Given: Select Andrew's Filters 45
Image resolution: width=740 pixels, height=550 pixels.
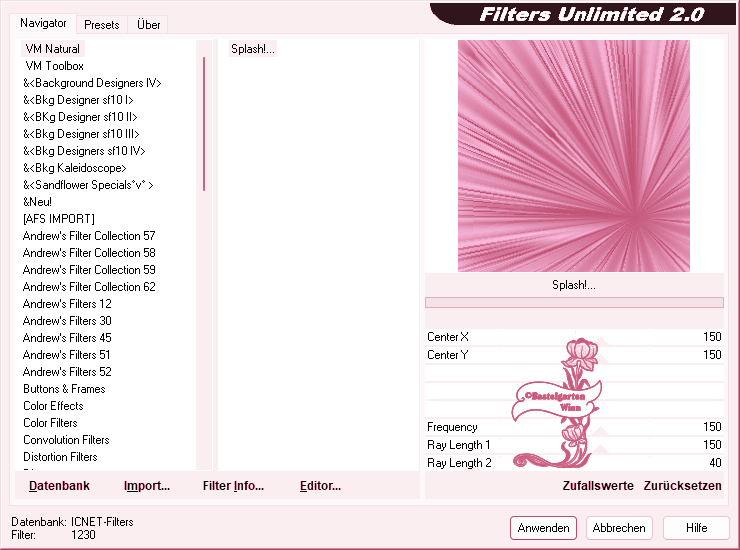Looking at the screenshot, I should (67, 338).
